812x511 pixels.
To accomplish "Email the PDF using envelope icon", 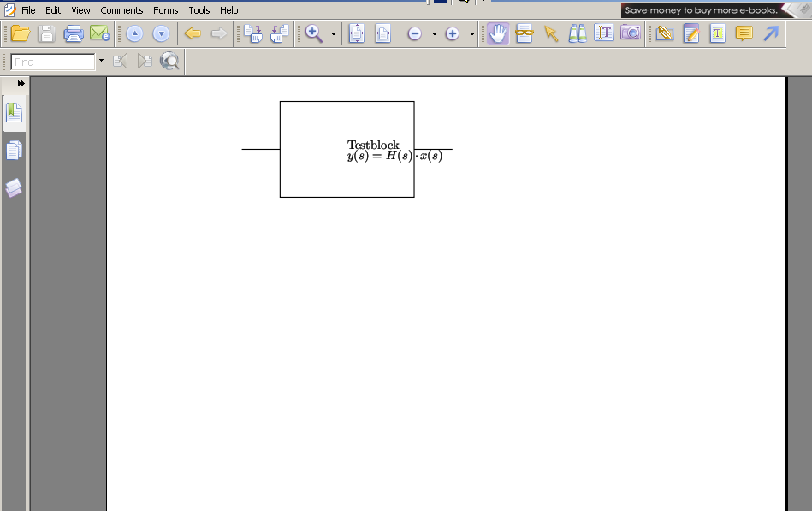I will point(98,33).
